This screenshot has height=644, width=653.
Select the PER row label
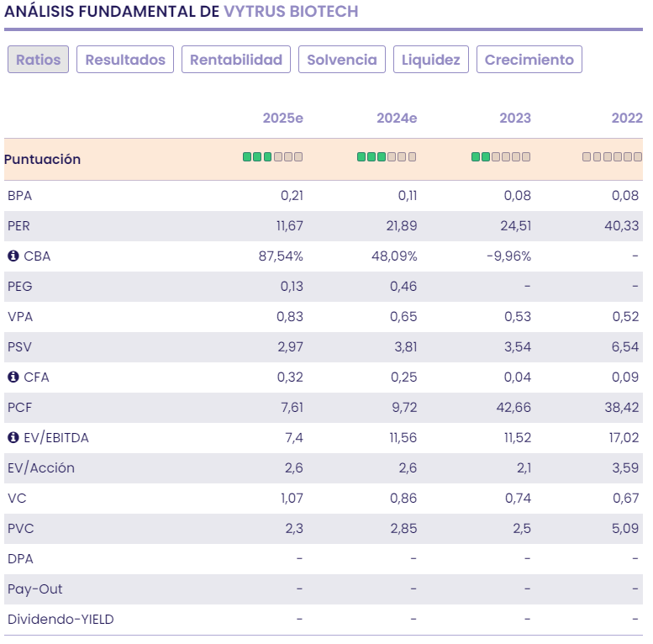pos(19,226)
